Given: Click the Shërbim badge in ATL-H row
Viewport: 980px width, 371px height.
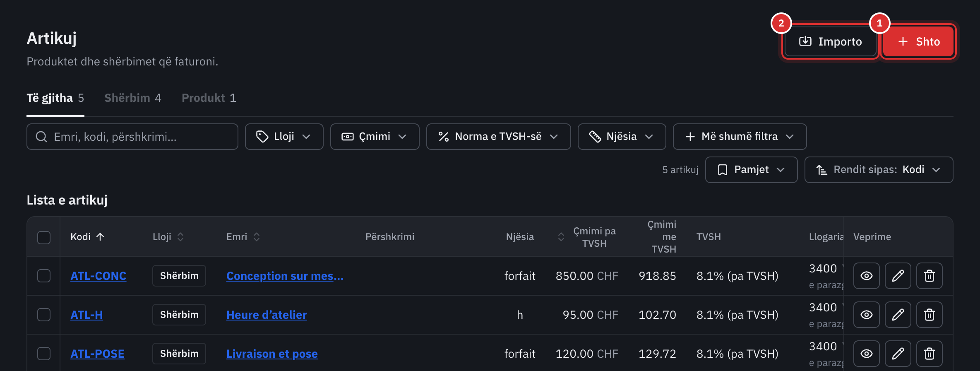Looking at the screenshot, I should [179, 315].
